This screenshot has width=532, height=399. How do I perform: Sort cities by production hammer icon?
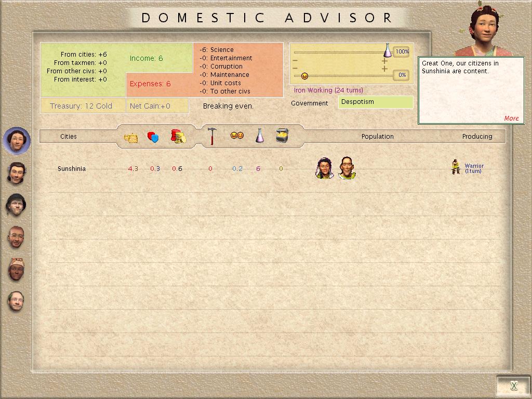coord(212,136)
